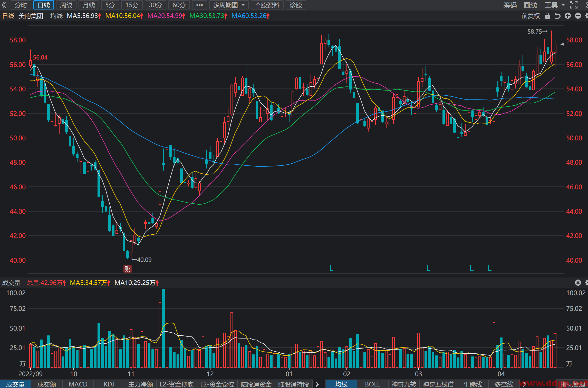The width and height of the screenshot is (588, 388).
Task: Select the 30分 period
Action: pos(156,5)
